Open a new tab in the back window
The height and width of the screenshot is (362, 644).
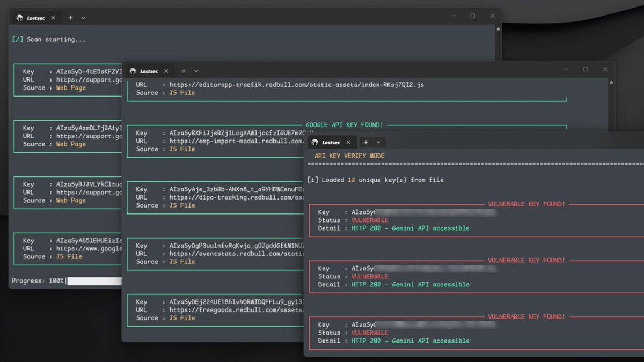[x=70, y=18]
